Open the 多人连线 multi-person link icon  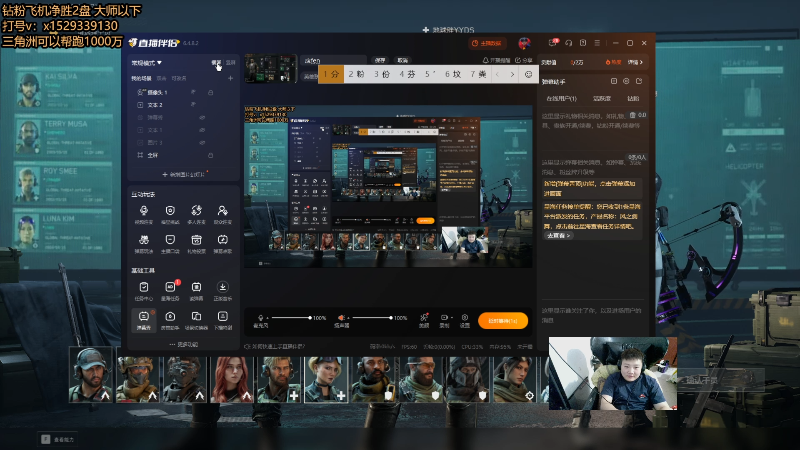point(196,211)
